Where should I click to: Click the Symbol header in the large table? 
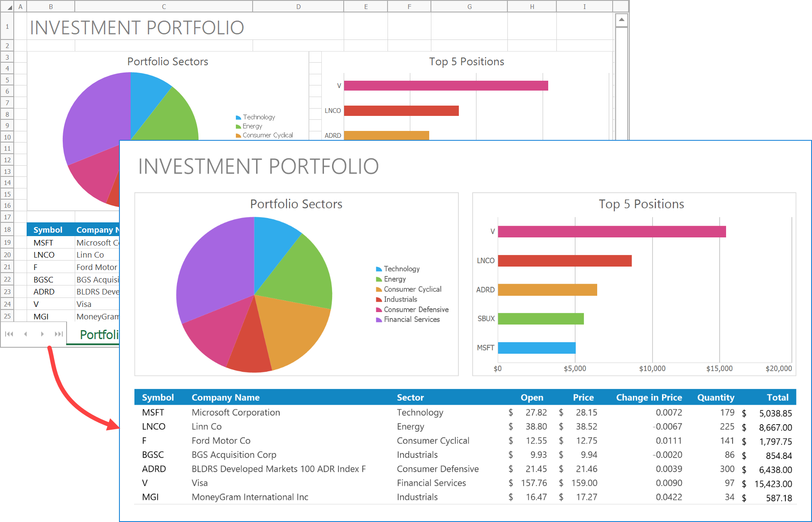(158, 398)
